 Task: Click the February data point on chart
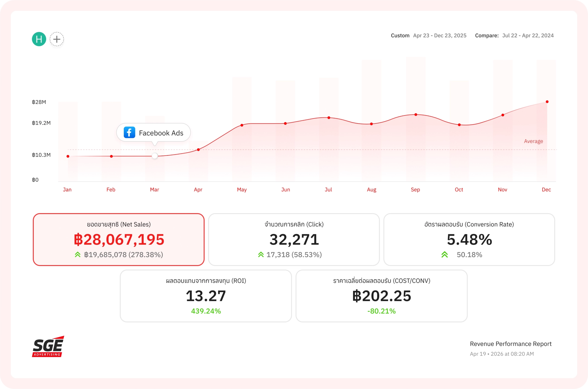(x=111, y=156)
